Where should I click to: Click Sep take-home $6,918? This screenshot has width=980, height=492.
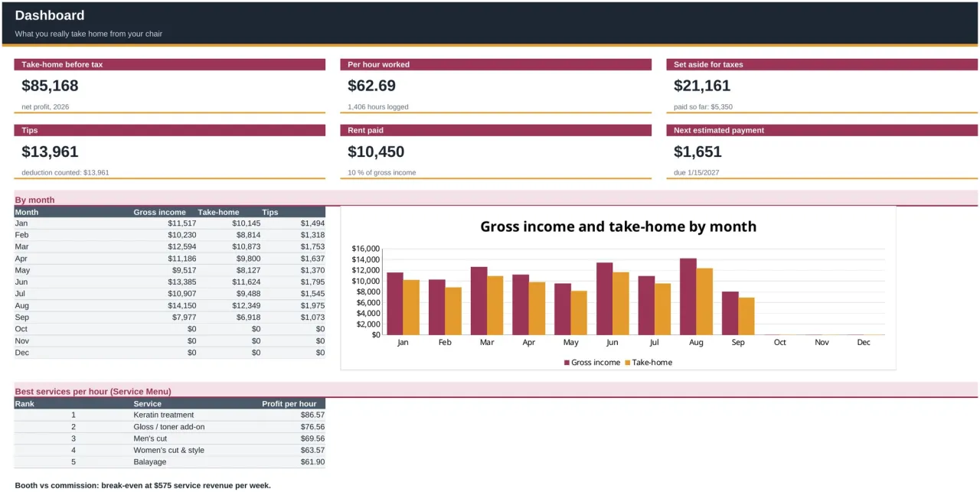click(x=248, y=318)
